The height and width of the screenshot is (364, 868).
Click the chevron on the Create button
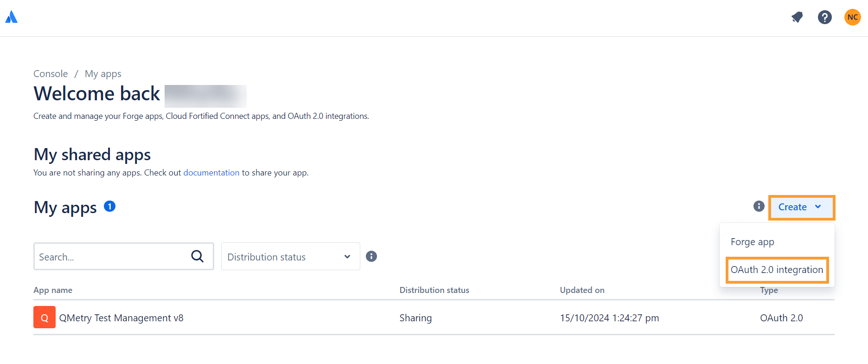(817, 207)
